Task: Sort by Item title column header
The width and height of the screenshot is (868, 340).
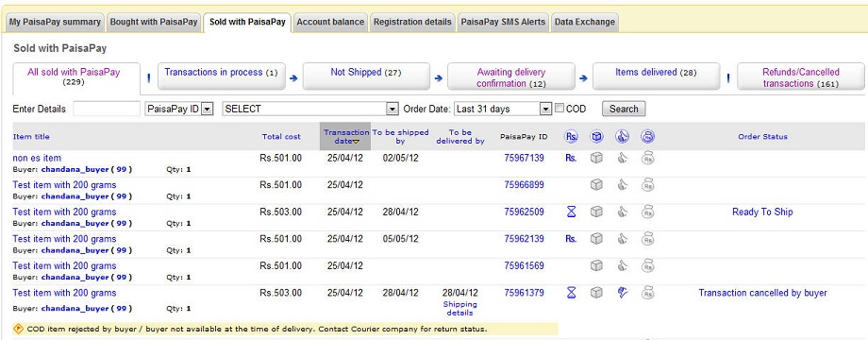Action: [31, 136]
